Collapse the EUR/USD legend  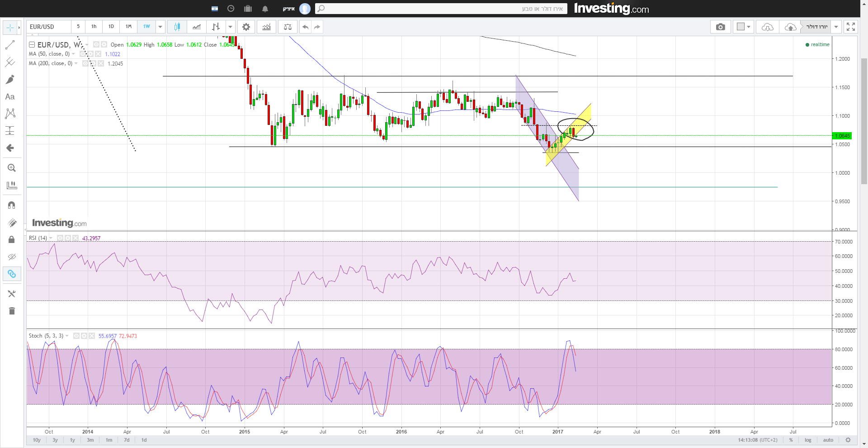point(32,44)
